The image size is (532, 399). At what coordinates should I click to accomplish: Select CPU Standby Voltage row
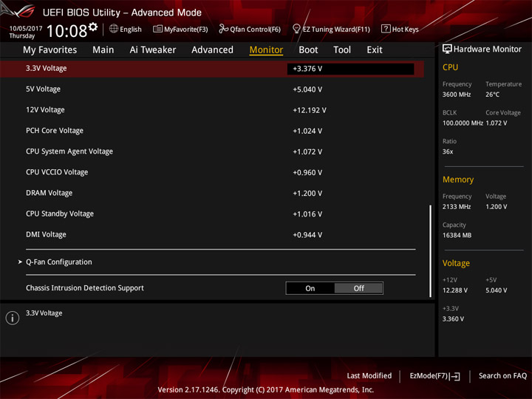point(212,214)
